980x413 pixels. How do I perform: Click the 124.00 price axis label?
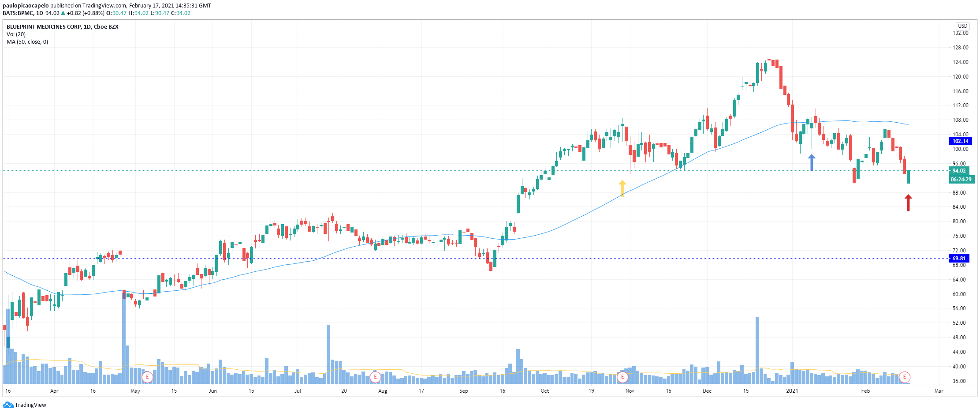(960, 62)
